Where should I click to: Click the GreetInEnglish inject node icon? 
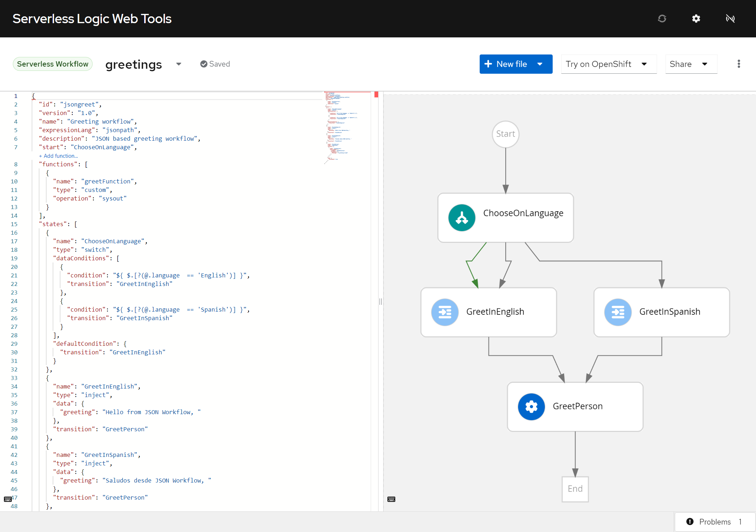pyautogui.click(x=444, y=311)
